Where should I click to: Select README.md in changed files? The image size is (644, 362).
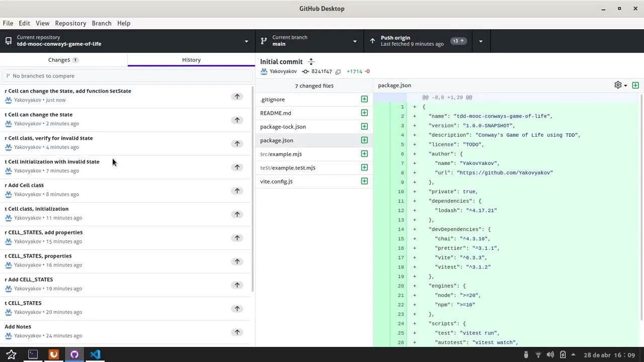[x=314, y=113]
